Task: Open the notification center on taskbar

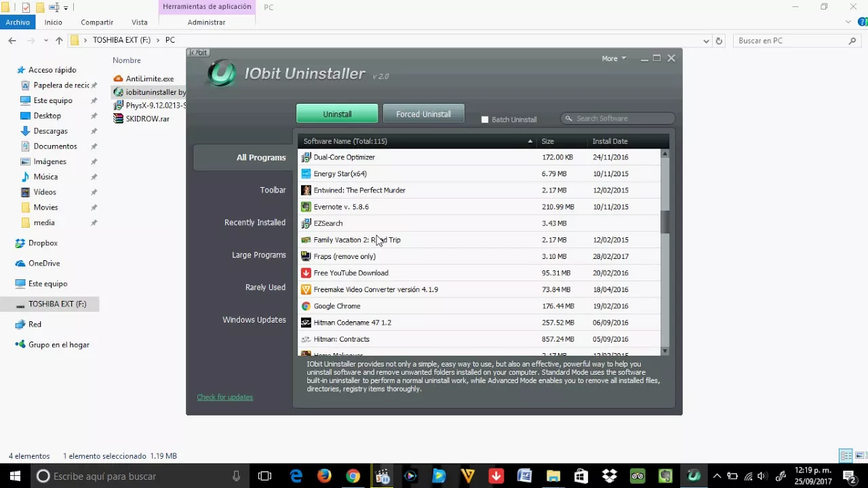Action: pos(849,476)
